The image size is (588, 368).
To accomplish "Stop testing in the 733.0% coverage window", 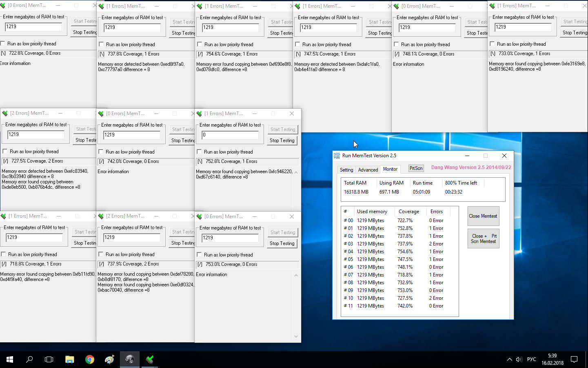I will pos(575,33).
